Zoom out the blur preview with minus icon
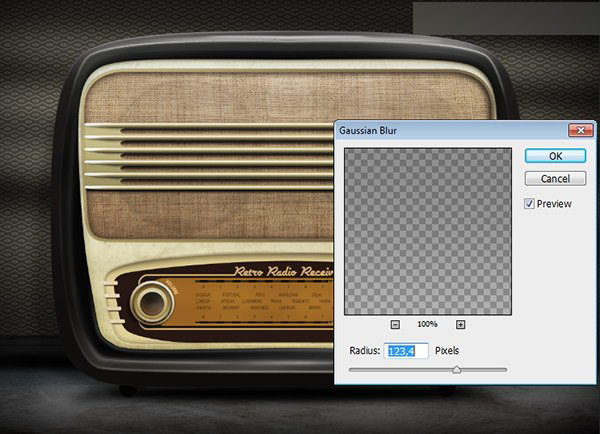The image size is (600, 434). pos(395,325)
